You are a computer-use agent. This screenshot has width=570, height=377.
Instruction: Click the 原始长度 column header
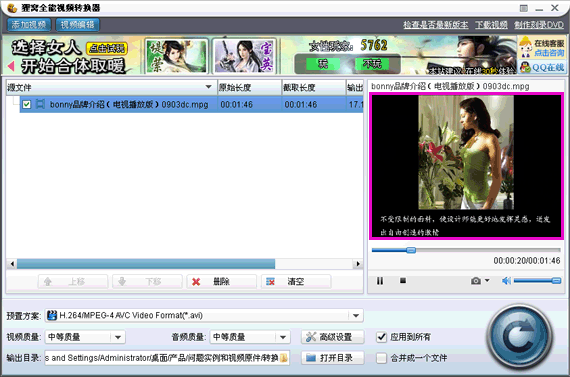pos(249,88)
